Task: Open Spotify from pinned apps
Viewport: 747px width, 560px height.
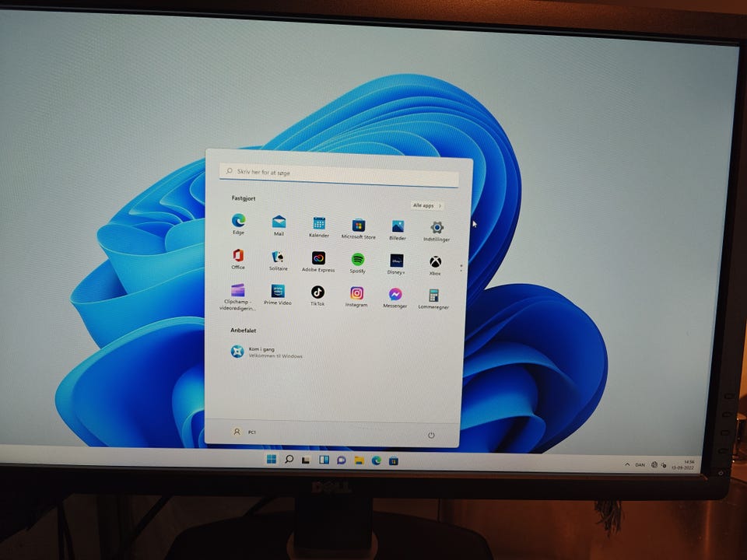Action: (x=358, y=264)
